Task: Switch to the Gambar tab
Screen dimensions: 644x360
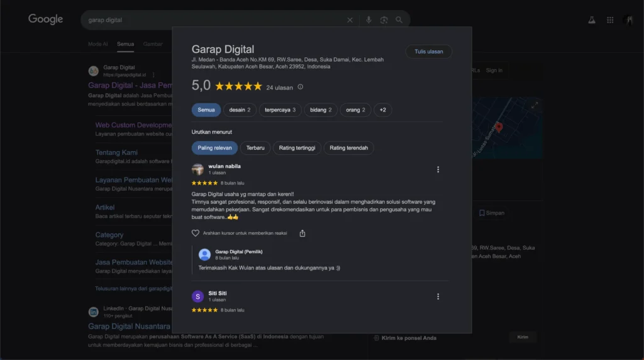Action: click(153, 44)
